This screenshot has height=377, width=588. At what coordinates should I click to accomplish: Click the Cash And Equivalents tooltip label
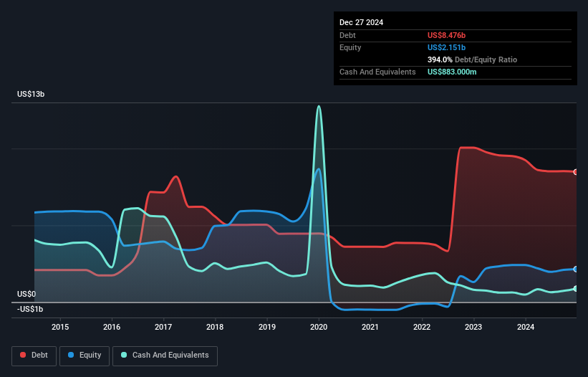(377, 72)
